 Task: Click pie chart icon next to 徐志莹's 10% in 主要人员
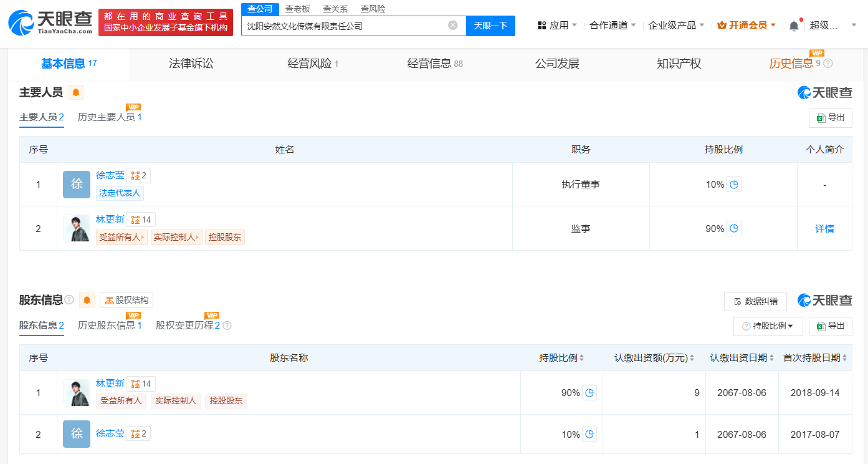click(x=734, y=185)
